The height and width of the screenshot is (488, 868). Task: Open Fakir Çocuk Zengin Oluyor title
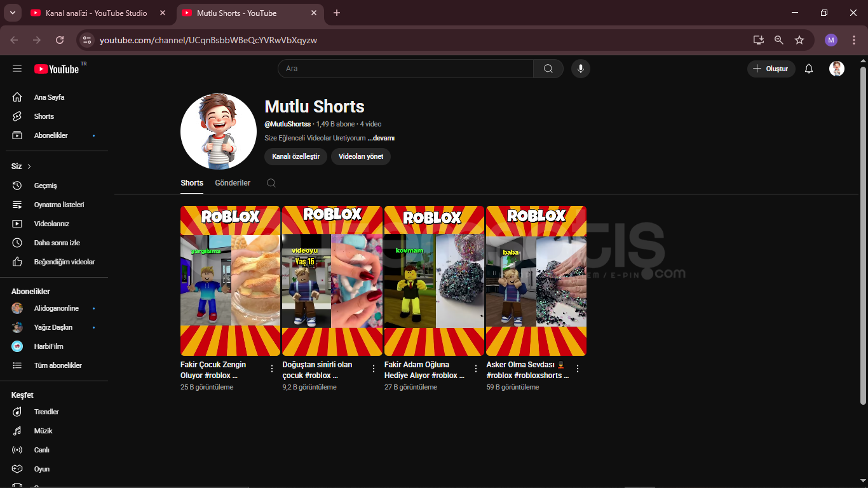coord(213,370)
